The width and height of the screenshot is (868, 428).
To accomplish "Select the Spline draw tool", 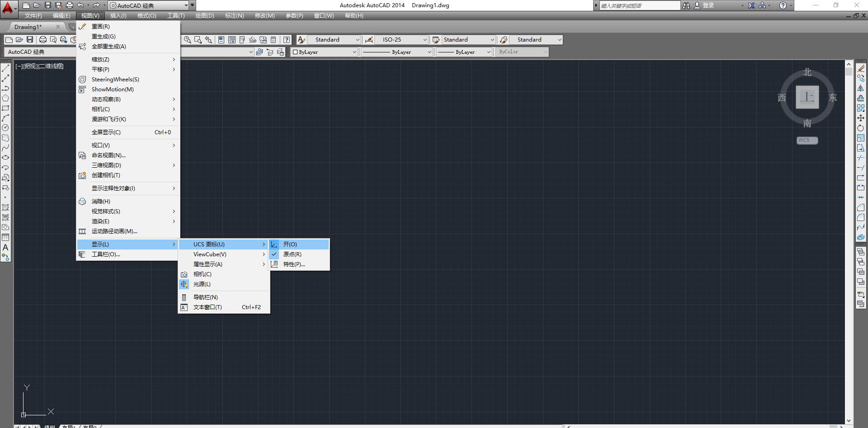I will [x=5, y=148].
